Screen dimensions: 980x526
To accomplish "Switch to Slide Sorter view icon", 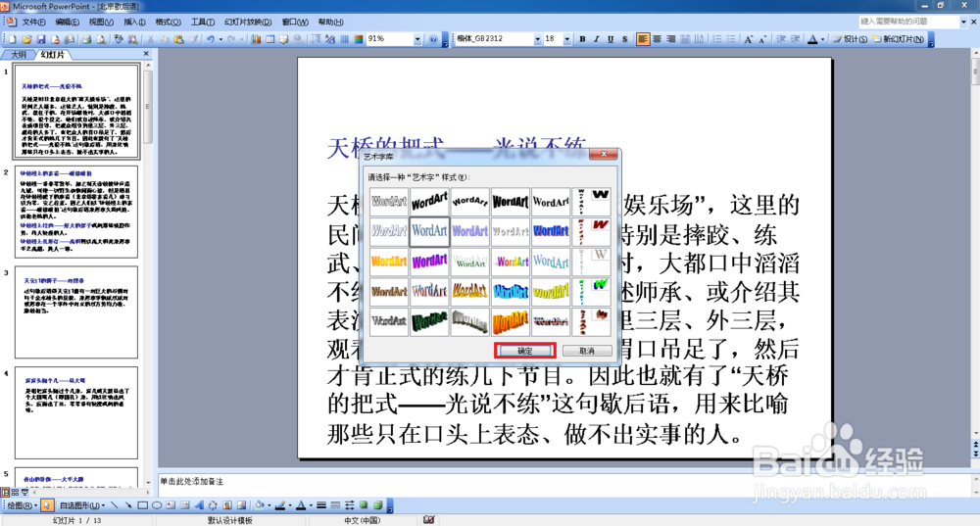I will [x=15, y=493].
